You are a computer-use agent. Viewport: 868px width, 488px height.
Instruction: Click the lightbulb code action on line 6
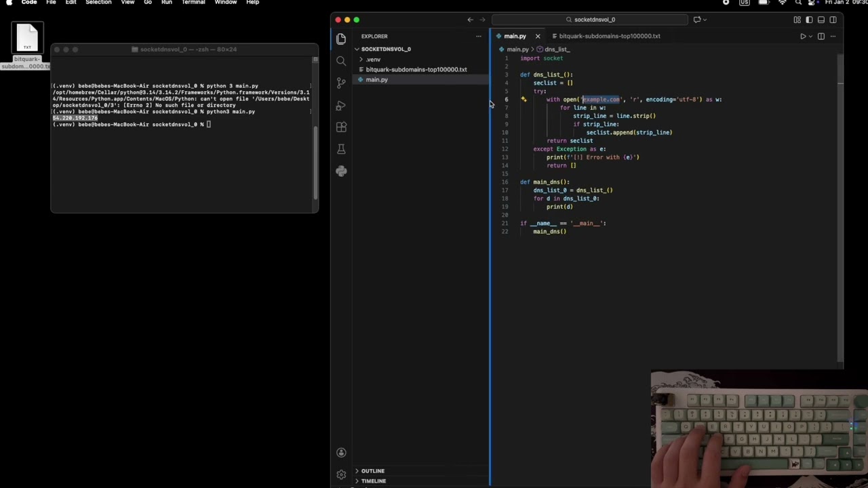coord(524,99)
